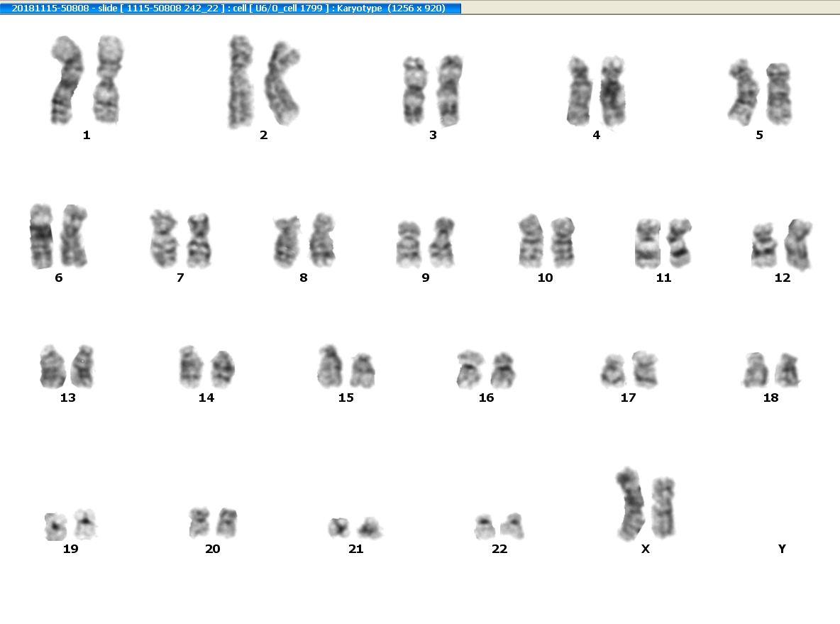Click the label number 14
Screen dimensions: 840x624
[x=206, y=398]
